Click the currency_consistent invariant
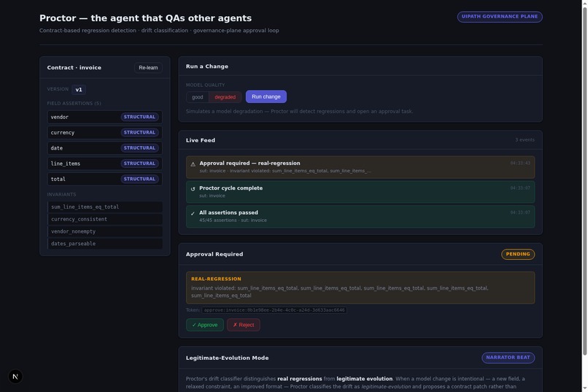Image resolution: width=588 pixels, height=392 pixels. 105,219
